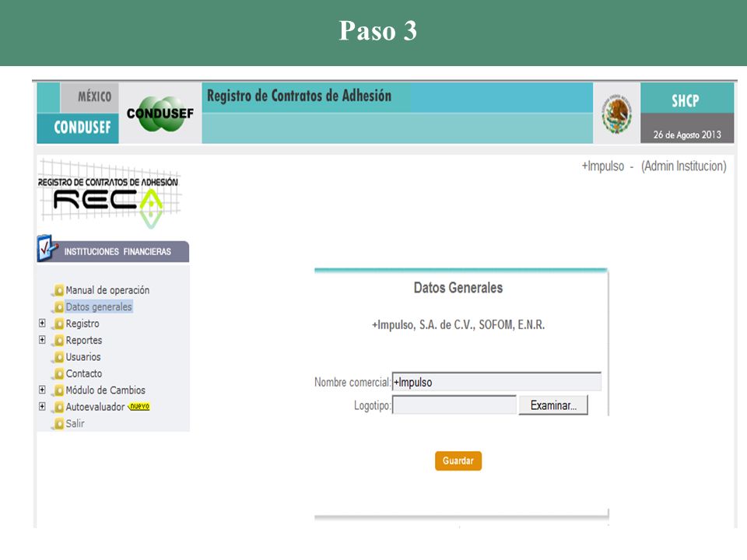Viewport: 747px width, 560px height.
Task: Log out with the Salir entry
Action: 75,423
